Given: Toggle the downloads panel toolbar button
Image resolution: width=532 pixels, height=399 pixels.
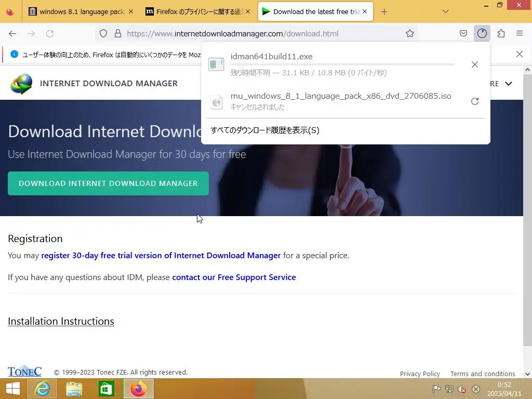Looking at the screenshot, I should pos(482,33).
